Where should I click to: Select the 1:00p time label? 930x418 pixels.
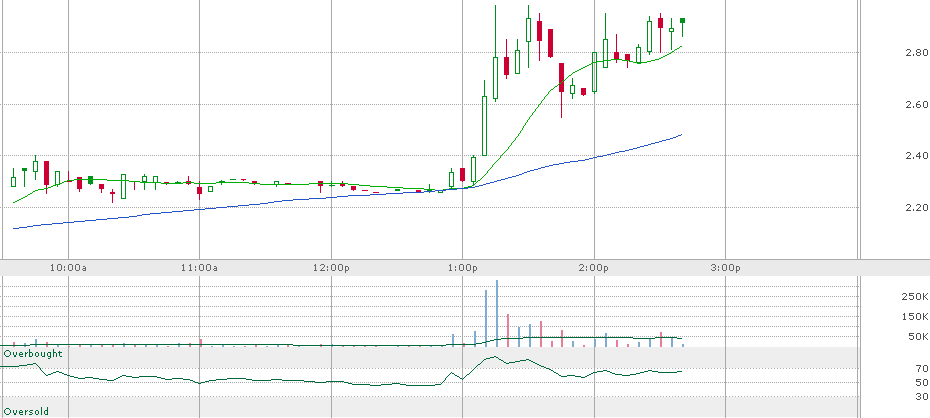[x=463, y=267]
